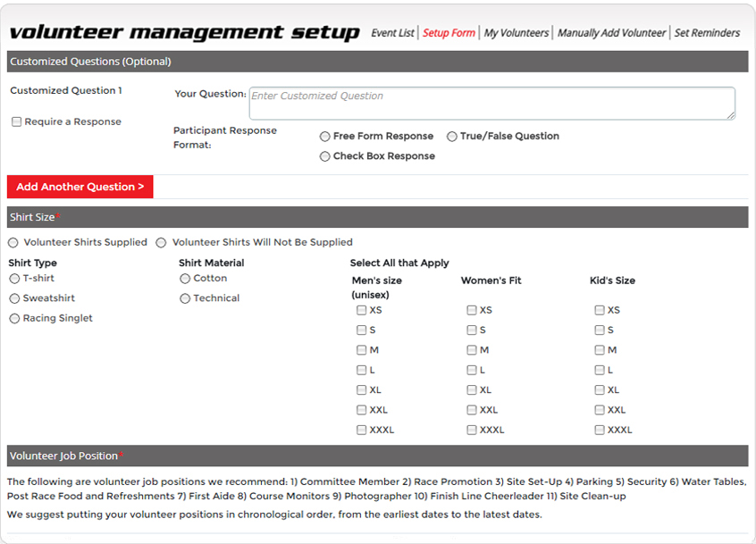
Task: Enable XXXL under Kid's Size
Action: (600, 431)
